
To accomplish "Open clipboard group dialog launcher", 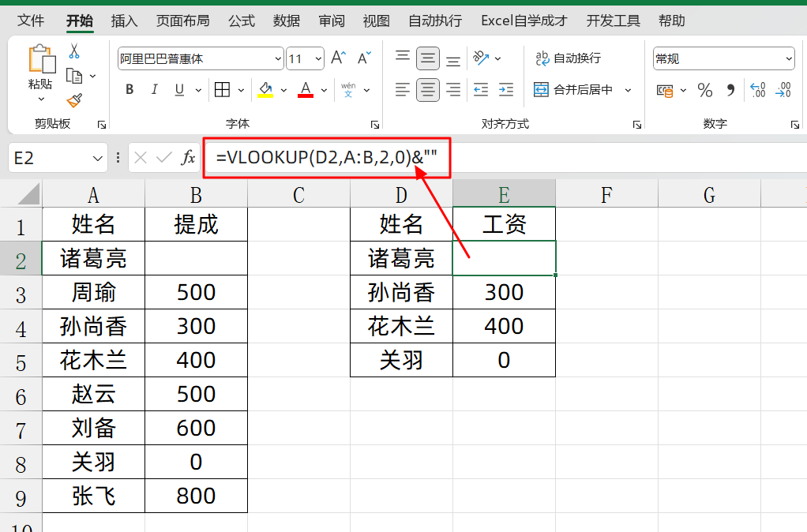I will 102,125.
